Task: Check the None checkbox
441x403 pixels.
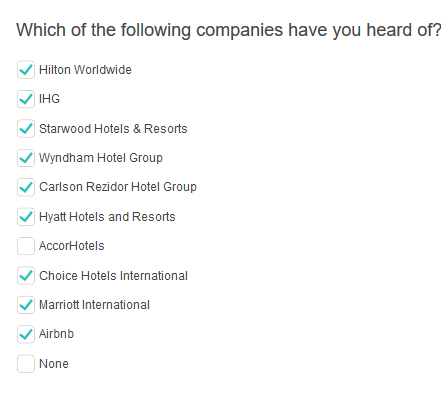Action: point(26,363)
